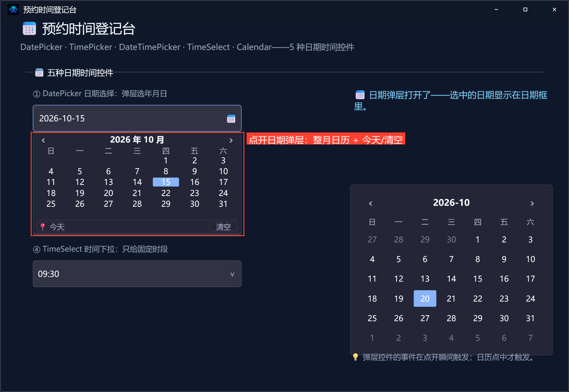Screen dimensions: 569x392
Task: Click the 清空 button in date popup
Action: pyautogui.click(x=223, y=227)
